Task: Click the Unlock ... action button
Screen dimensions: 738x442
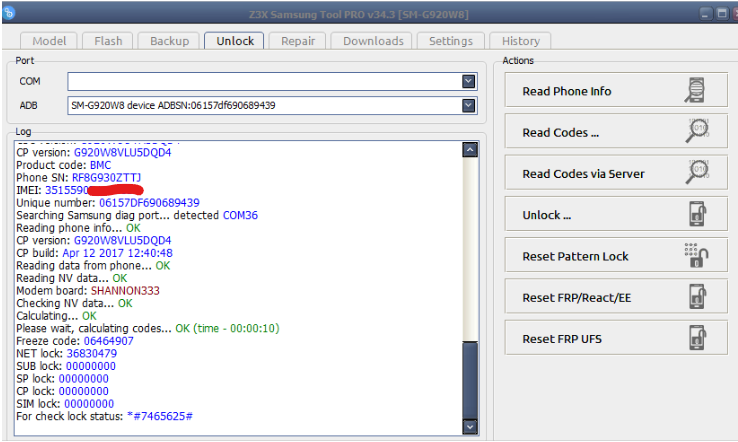Action: [616, 214]
